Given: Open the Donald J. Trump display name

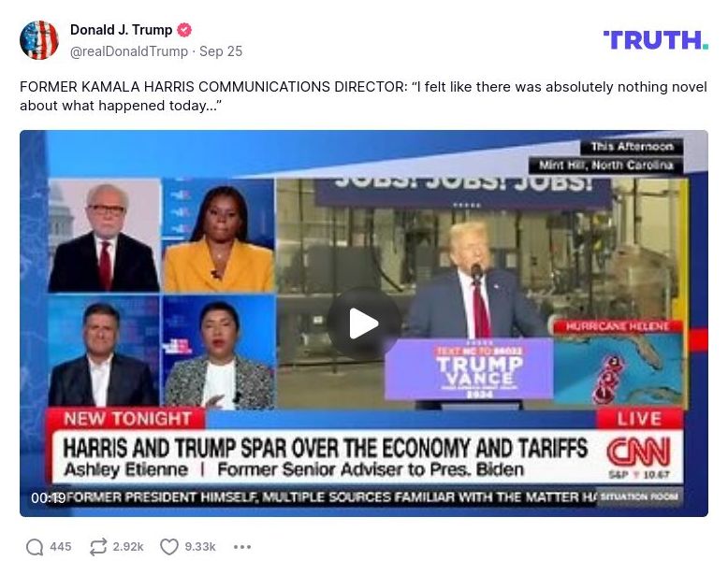Looking at the screenshot, I should (x=122, y=30).
